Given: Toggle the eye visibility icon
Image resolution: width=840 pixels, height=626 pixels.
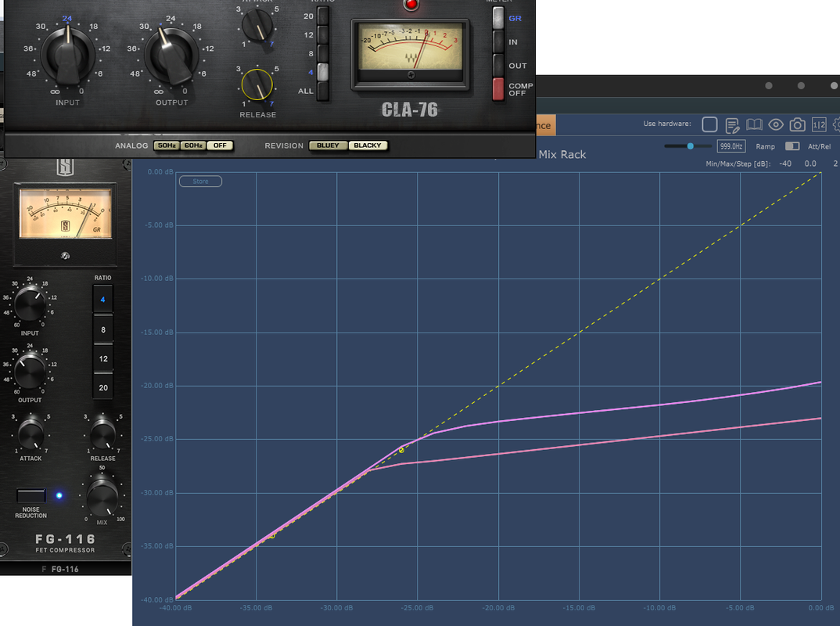Looking at the screenshot, I should (x=776, y=125).
